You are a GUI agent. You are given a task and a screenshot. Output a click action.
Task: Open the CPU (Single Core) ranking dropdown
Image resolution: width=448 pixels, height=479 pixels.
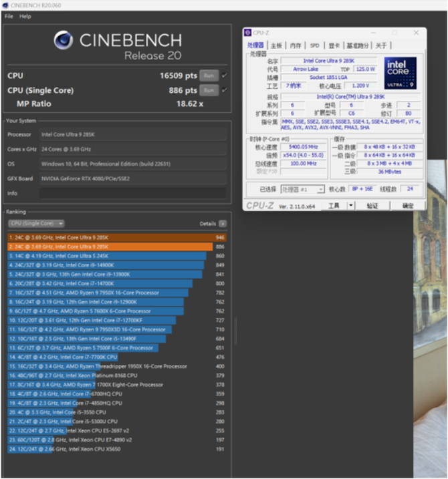click(36, 224)
